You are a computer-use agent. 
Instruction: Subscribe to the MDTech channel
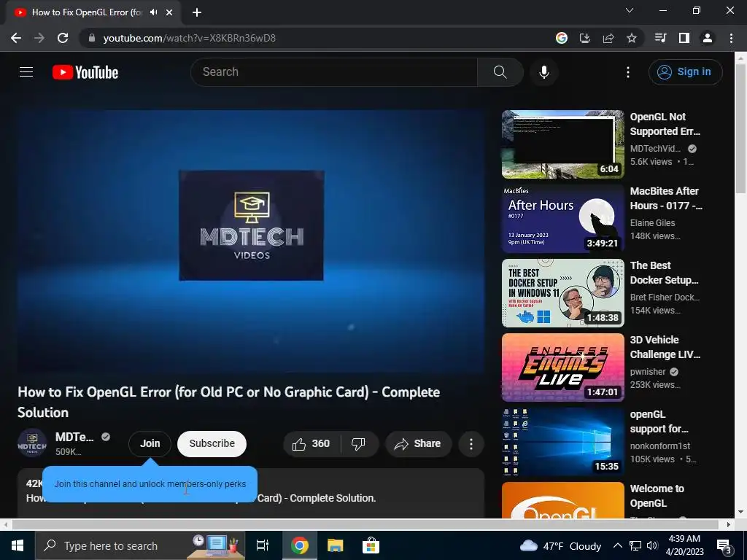(x=212, y=444)
